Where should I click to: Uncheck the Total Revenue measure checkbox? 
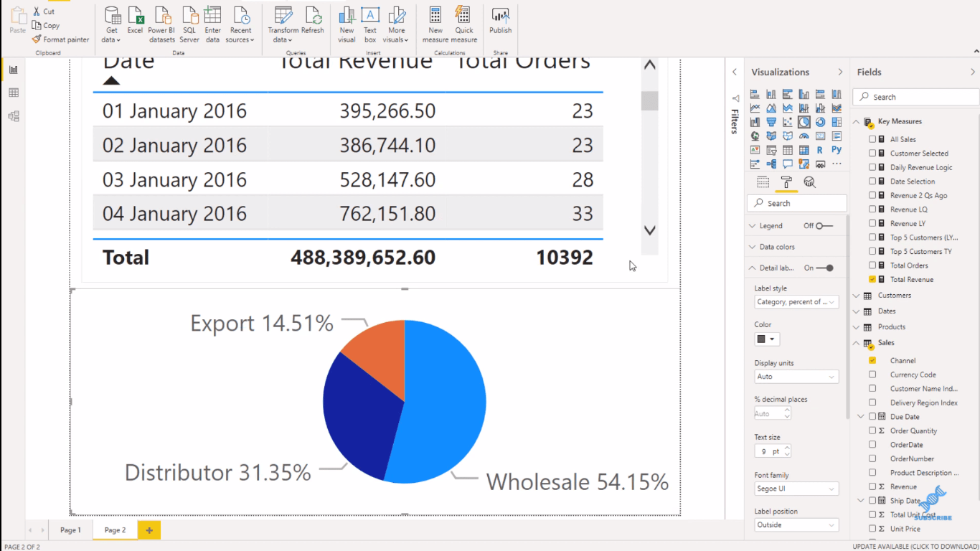point(872,279)
